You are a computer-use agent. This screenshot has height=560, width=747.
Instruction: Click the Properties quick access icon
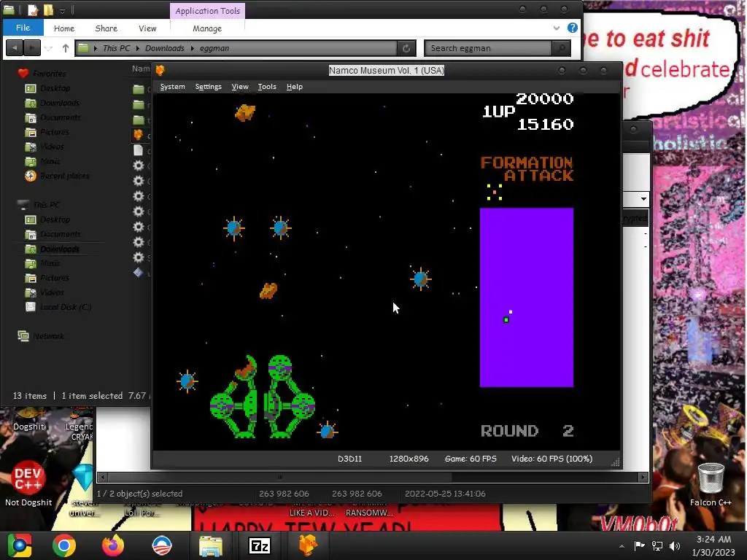pyautogui.click(x=32, y=10)
